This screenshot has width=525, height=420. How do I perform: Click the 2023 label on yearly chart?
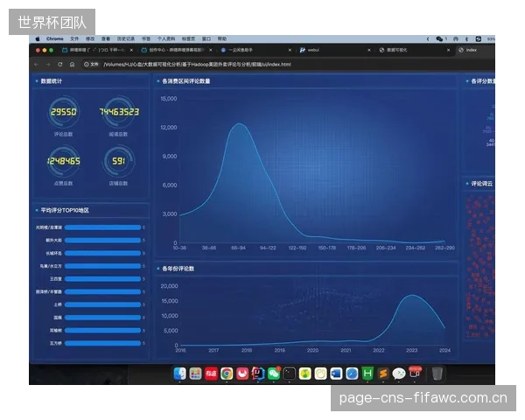412,350
